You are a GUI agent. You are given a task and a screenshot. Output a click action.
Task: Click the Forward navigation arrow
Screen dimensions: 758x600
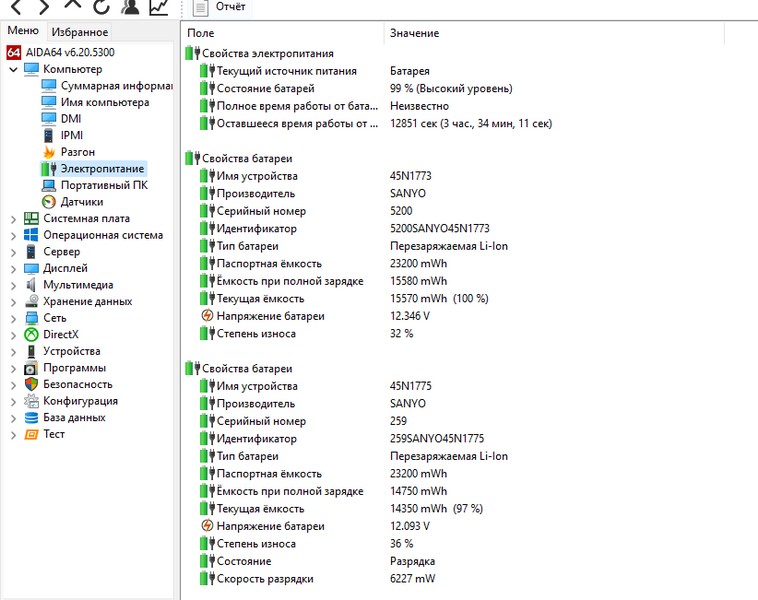click(x=43, y=7)
